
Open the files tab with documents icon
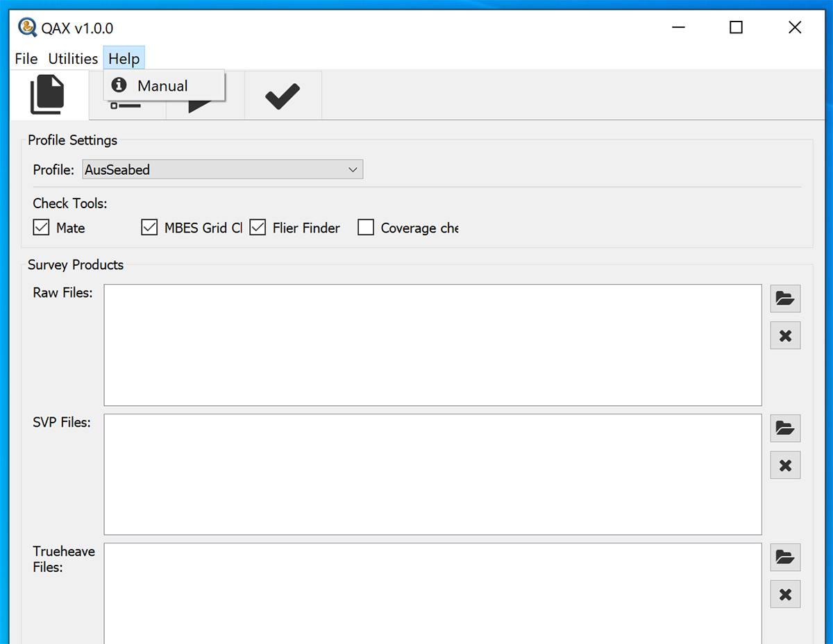[x=48, y=95]
